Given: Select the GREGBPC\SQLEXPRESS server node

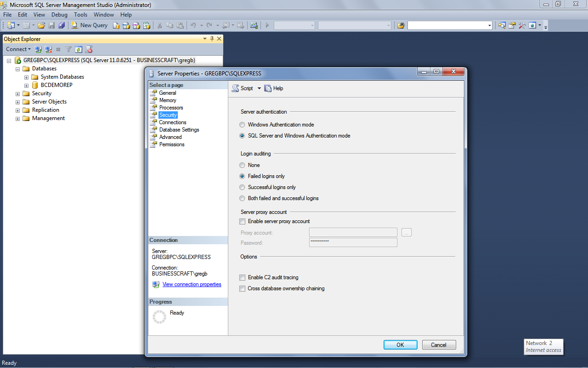Looking at the screenshot, I should click(x=109, y=60).
